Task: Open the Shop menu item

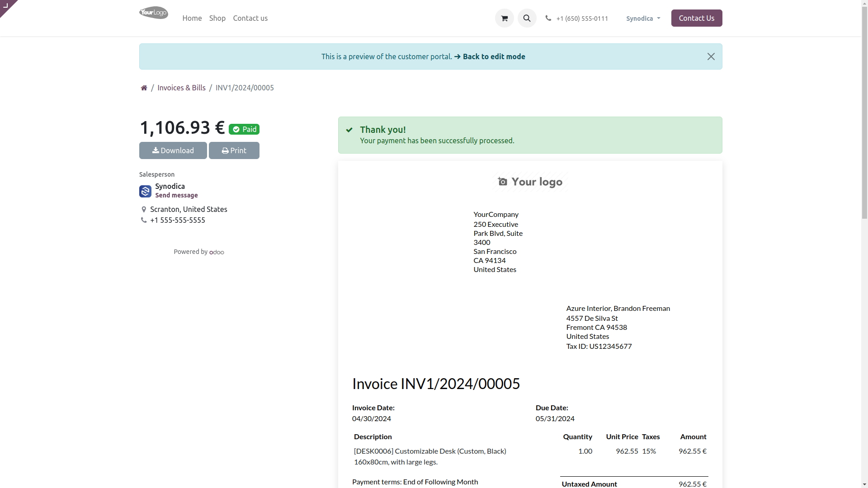Action: tap(217, 18)
